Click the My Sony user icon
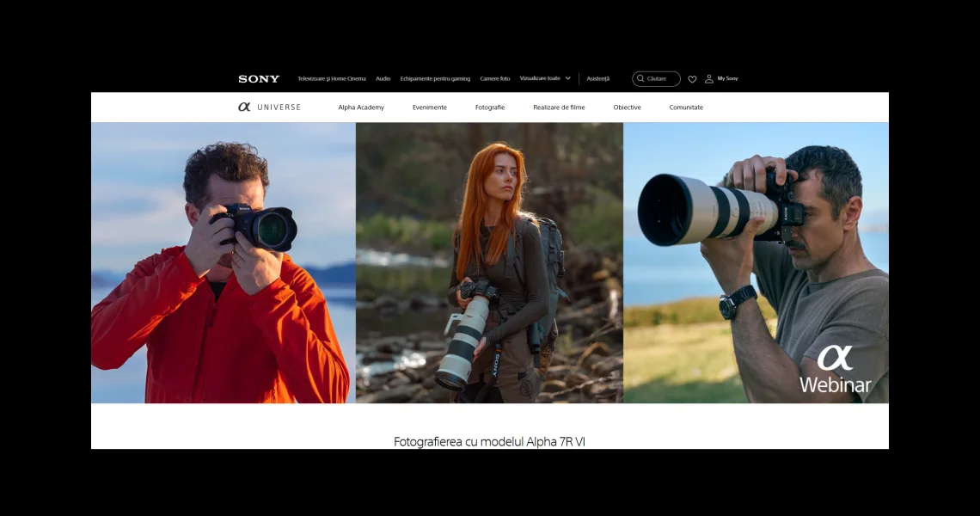980x516 pixels. click(x=708, y=79)
